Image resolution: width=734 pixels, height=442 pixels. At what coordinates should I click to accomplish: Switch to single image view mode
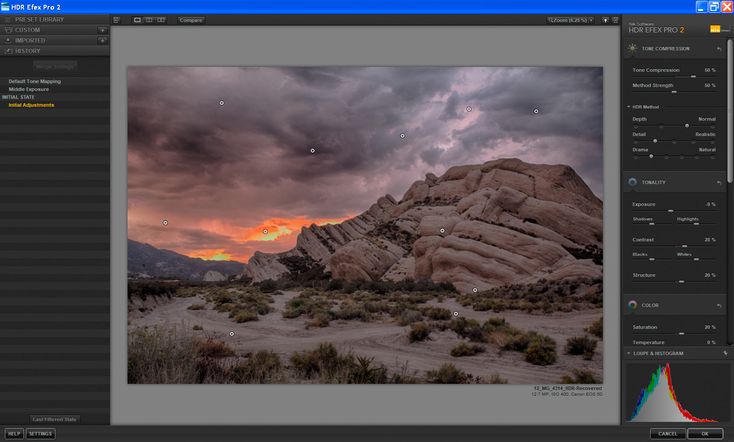tap(138, 19)
